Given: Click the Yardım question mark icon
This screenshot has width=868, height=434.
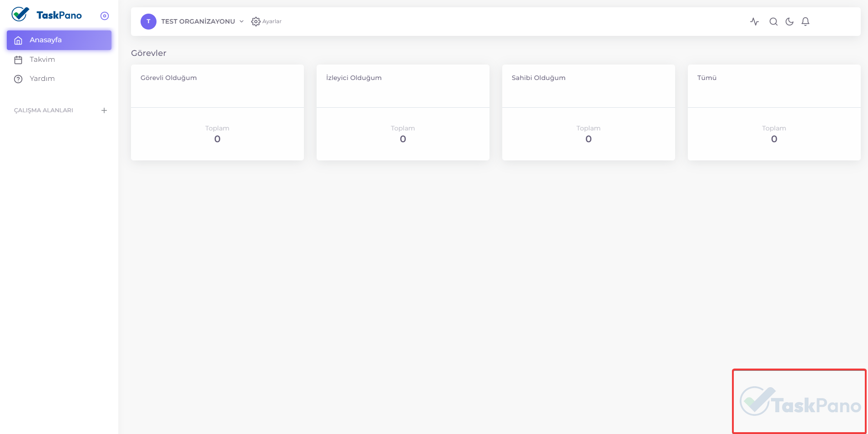Looking at the screenshot, I should pyautogui.click(x=18, y=79).
